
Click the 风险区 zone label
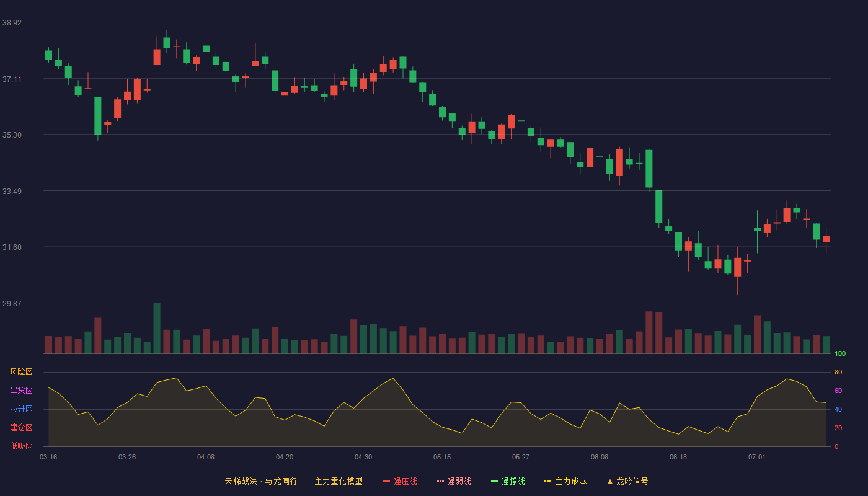(22, 372)
